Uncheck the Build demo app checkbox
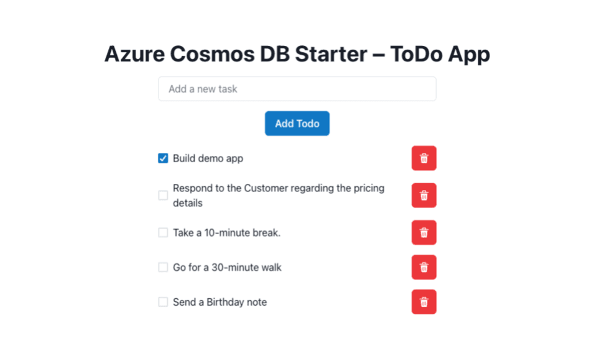 (162, 158)
